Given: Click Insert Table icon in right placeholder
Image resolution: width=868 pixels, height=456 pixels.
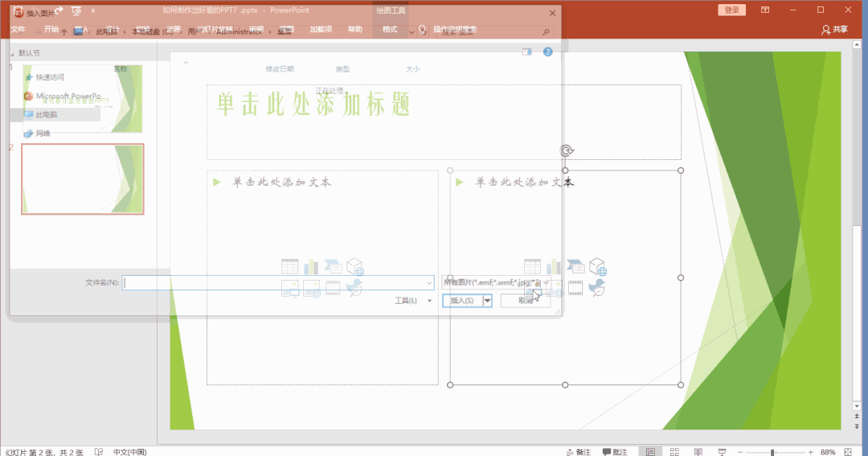Looking at the screenshot, I should tap(533, 266).
